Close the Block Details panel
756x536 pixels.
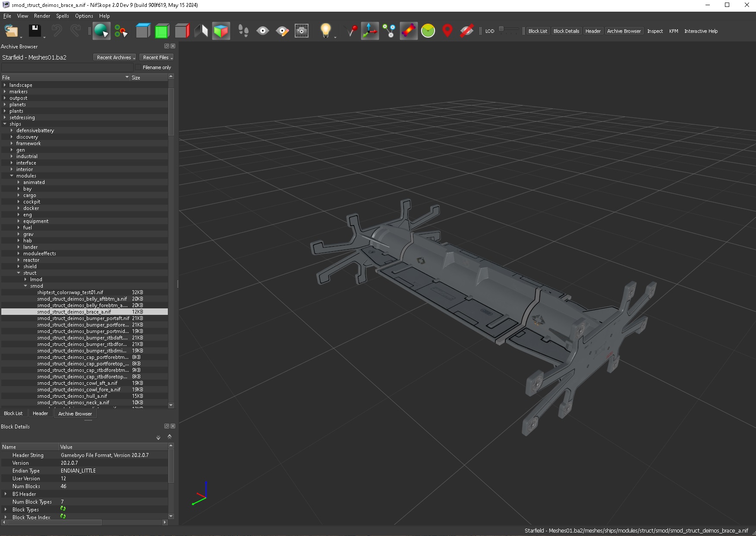pyautogui.click(x=173, y=426)
